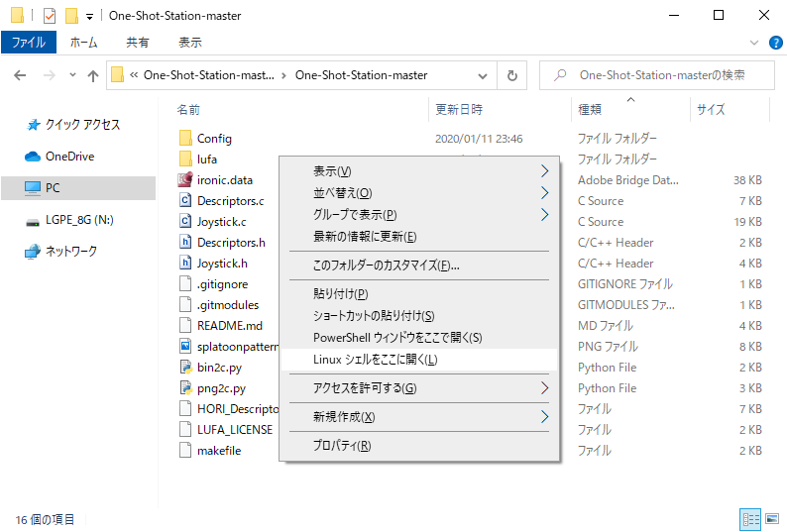Image resolution: width=787 pixels, height=532 pixels.
Task: Choose ショートカットの貼り付け(S)
Action: (419, 316)
